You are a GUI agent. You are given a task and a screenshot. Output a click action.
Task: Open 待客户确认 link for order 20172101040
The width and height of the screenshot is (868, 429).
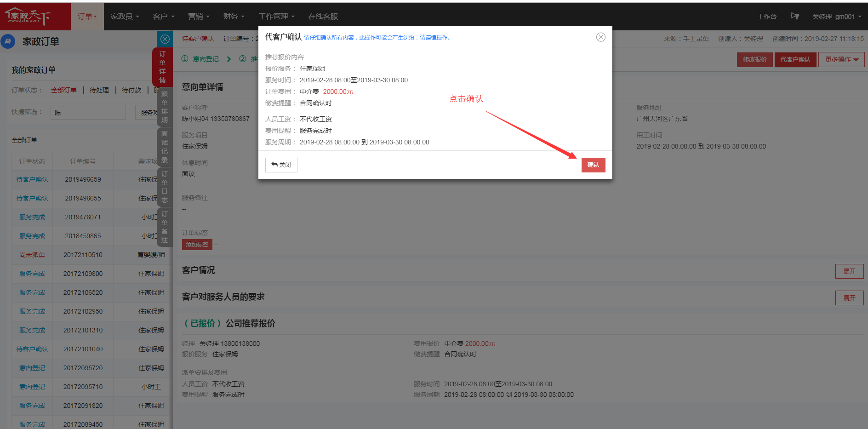point(32,349)
